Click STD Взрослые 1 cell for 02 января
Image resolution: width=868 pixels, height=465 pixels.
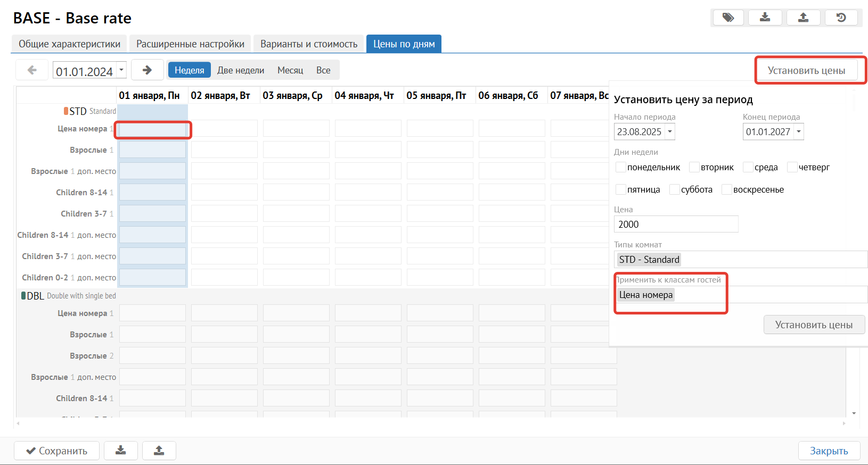[x=224, y=150]
